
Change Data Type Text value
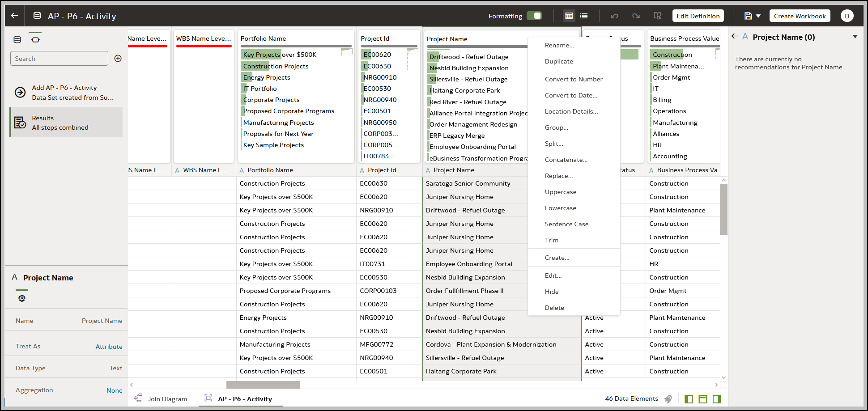[x=116, y=368]
